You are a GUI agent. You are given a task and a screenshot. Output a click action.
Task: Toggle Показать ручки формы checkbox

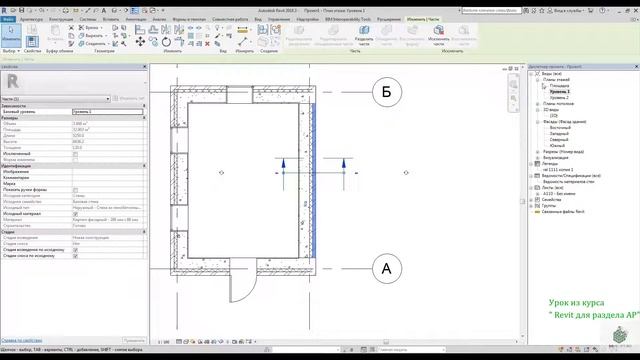click(x=75, y=190)
